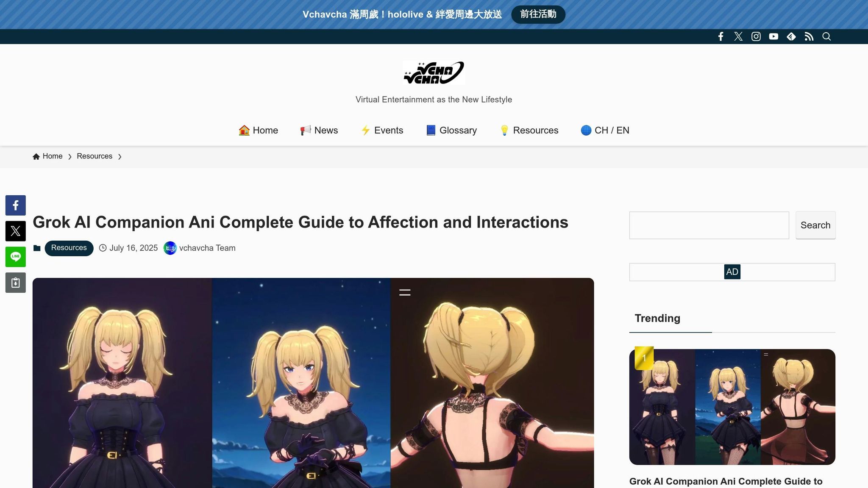The image size is (868, 488).
Task: Go to Resources in breadcrumb
Action: [95, 156]
